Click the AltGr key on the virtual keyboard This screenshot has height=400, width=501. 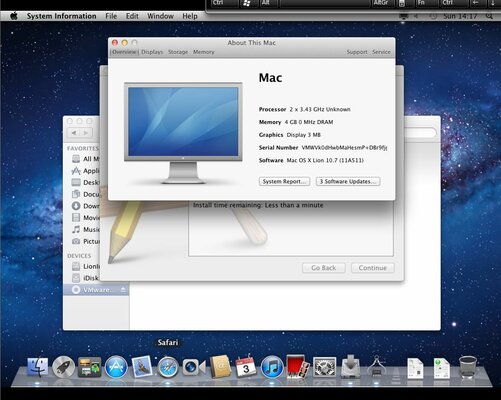[x=381, y=3]
